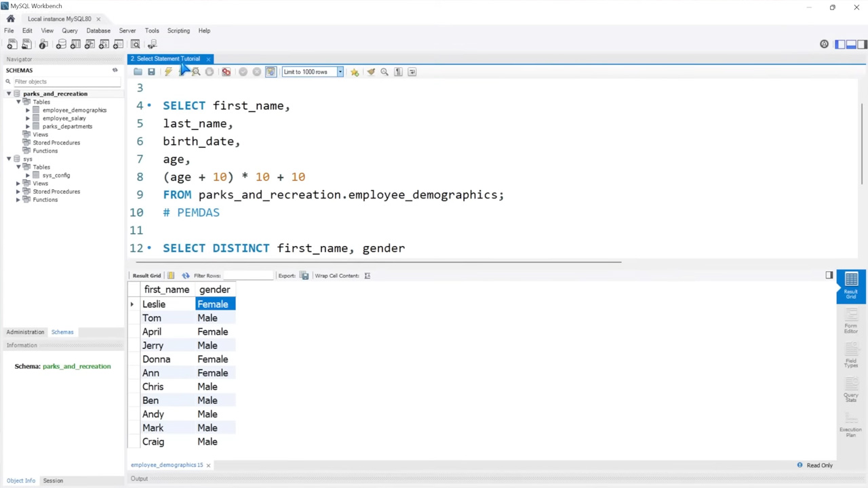The height and width of the screenshot is (488, 868).
Task: Click the explain query magnifier icon
Action: tap(196, 72)
